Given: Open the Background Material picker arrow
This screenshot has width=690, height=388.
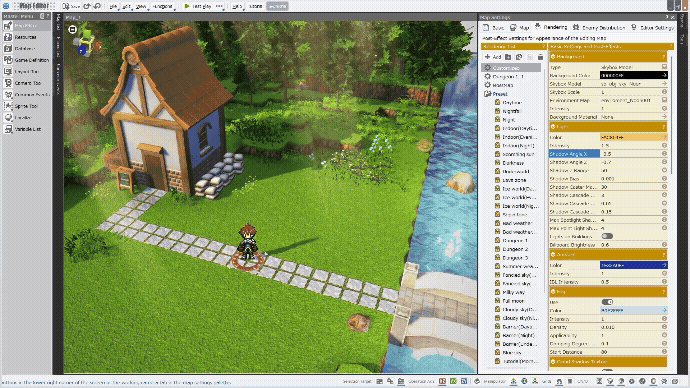Looking at the screenshot, I should click(664, 117).
